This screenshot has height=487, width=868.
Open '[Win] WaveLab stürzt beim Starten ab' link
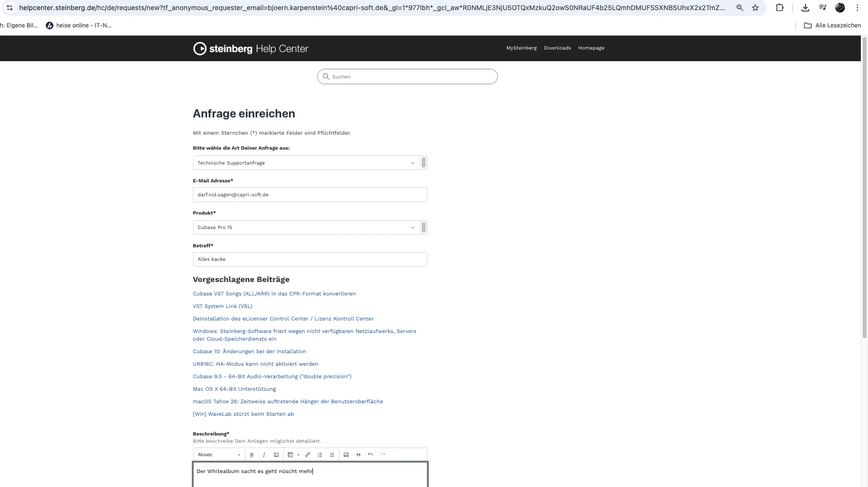(243, 414)
